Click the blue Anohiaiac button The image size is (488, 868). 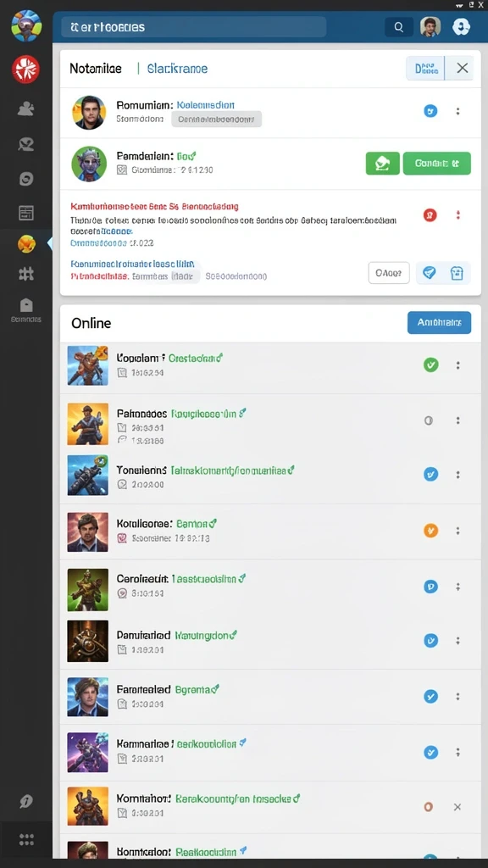tap(440, 322)
